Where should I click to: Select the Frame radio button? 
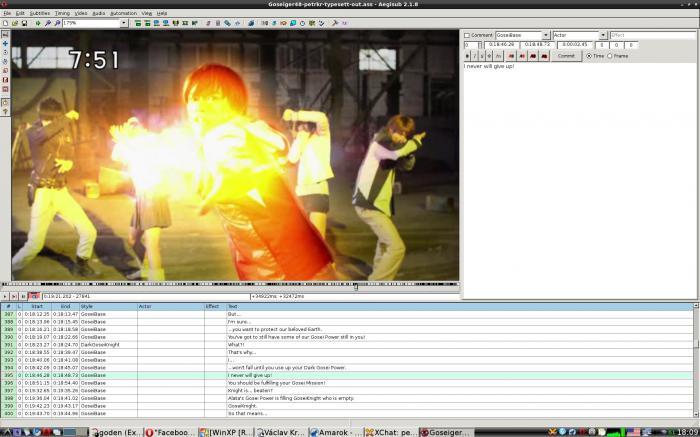click(610, 56)
